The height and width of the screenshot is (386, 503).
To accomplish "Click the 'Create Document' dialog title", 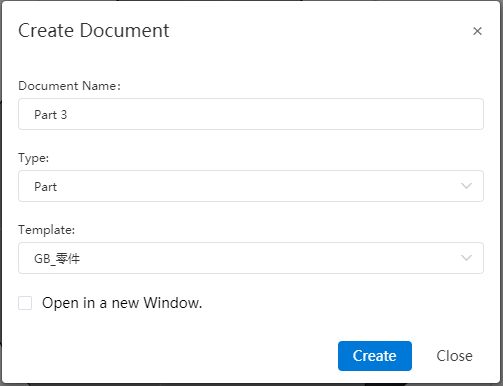I will (x=94, y=30).
